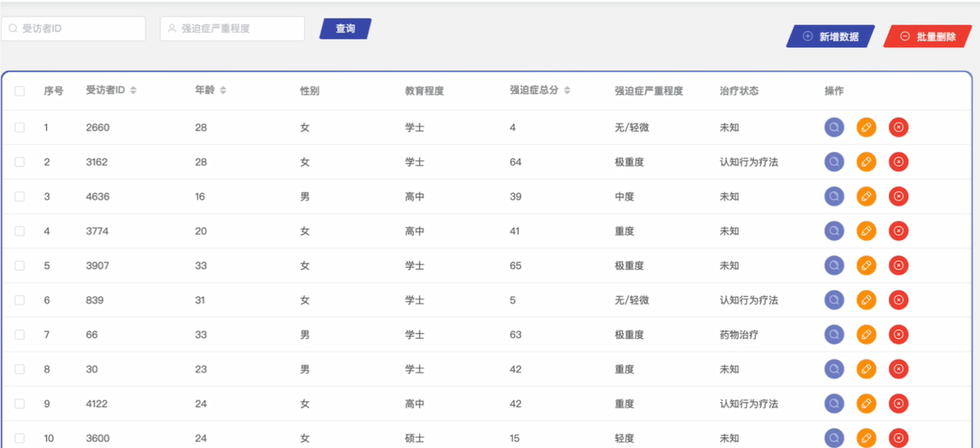Click the 硕士 education cell in row 10
980x448 pixels.
click(x=415, y=438)
